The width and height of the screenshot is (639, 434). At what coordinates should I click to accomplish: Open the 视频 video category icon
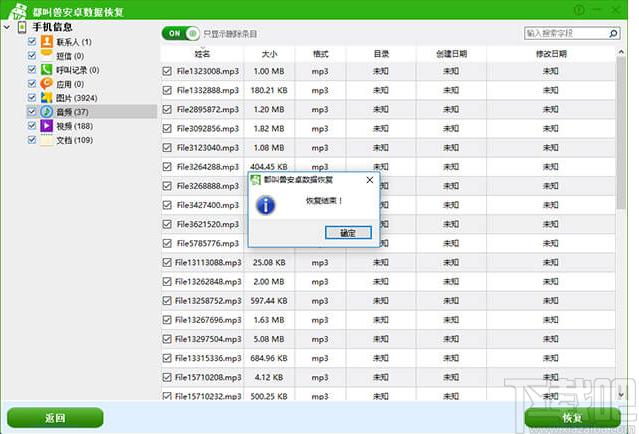[x=46, y=126]
